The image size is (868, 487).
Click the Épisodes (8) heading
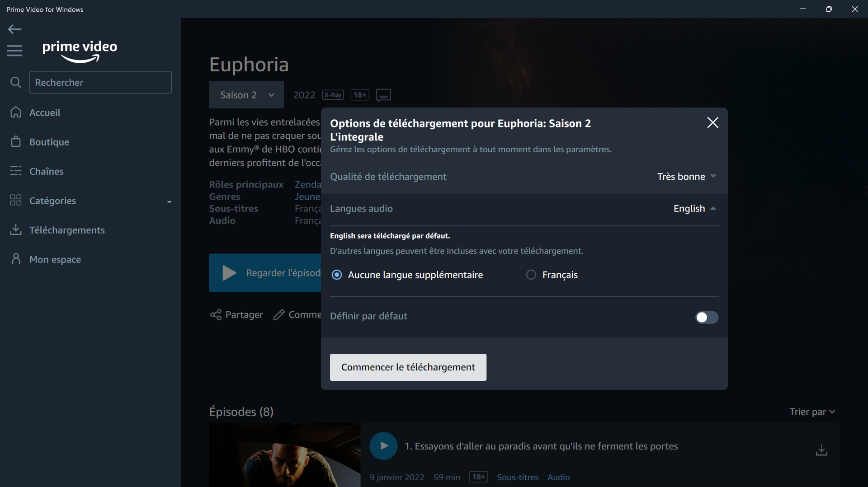click(x=241, y=412)
